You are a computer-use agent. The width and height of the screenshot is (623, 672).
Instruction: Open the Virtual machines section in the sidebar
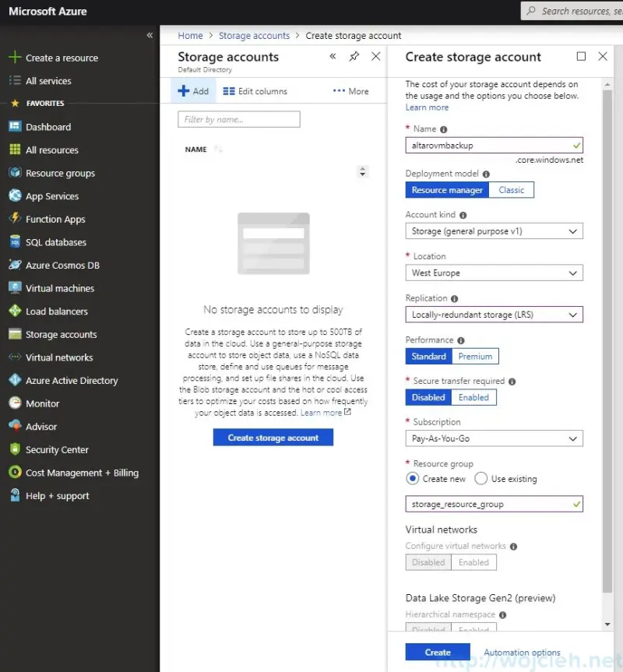pos(62,287)
